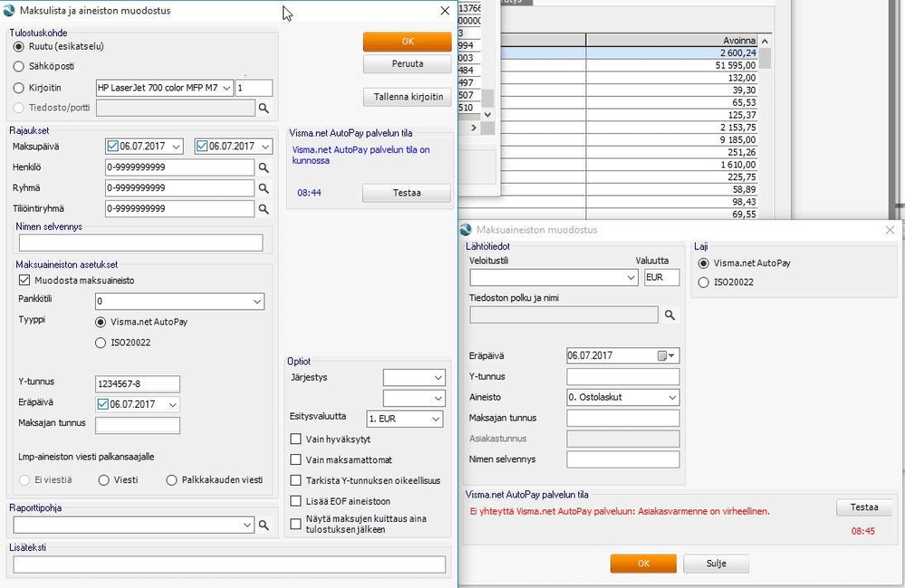Image resolution: width=905 pixels, height=588 pixels.
Task: Click orange OK button in Maksulista dialog
Action: [x=408, y=42]
